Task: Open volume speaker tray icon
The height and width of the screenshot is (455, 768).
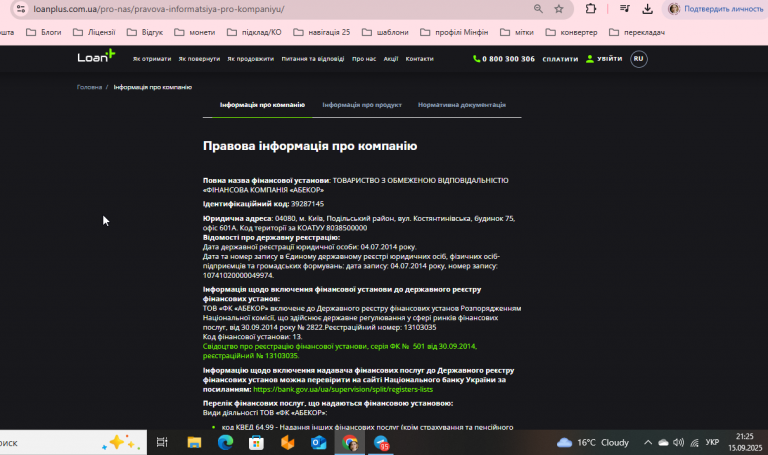Action: click(678, 442)
